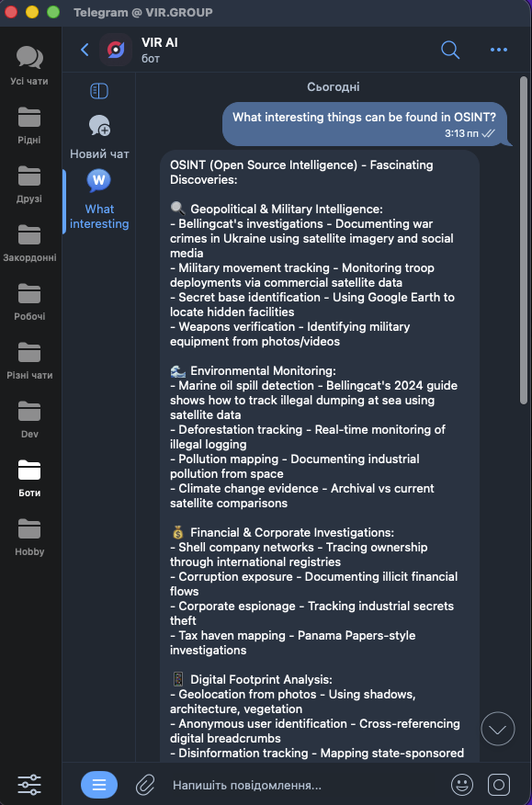
Task: Click the Anonymous user identification line
Action: pyautogui.click(x=315, y=731)
